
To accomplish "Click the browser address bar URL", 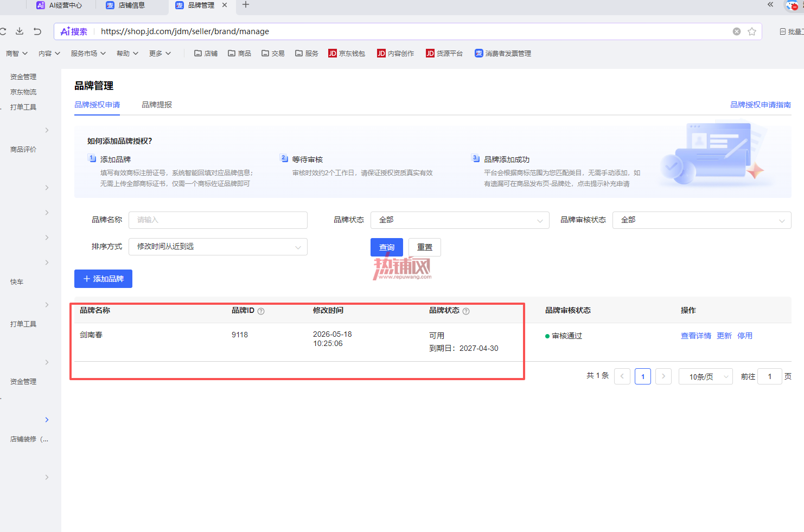I will tap(185, 31).
